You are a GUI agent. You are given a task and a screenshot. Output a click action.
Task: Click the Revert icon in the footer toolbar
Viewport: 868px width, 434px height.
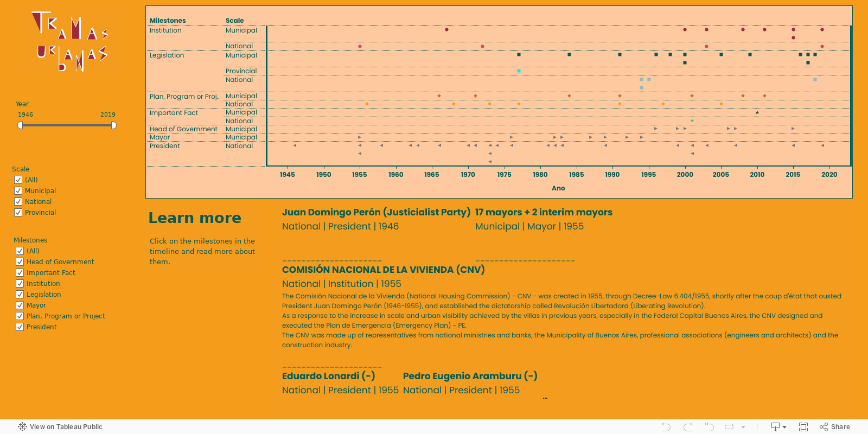tap(709, 427)
